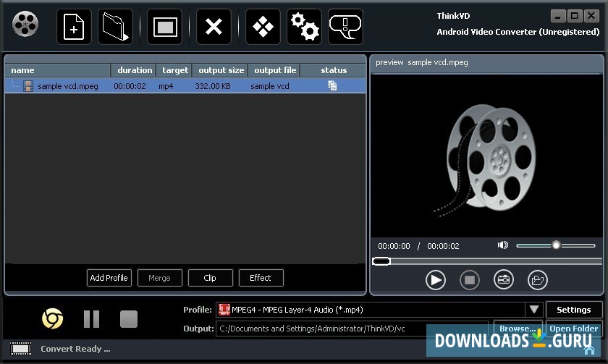This screenshot has height=364, width=608.
Task: Open the double-gear options icon
Action: (x=304, y=27)
